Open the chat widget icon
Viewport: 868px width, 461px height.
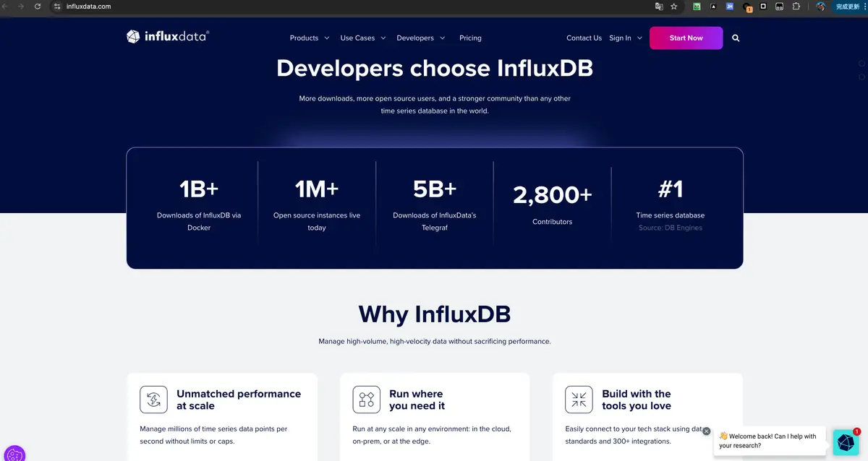point(846,441)
